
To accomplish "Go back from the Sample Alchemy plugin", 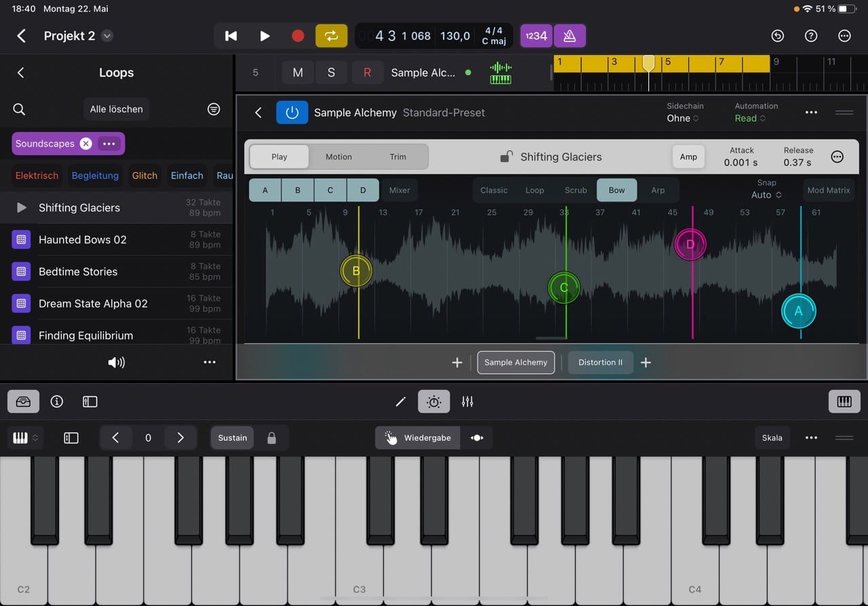I will (258, 113).
